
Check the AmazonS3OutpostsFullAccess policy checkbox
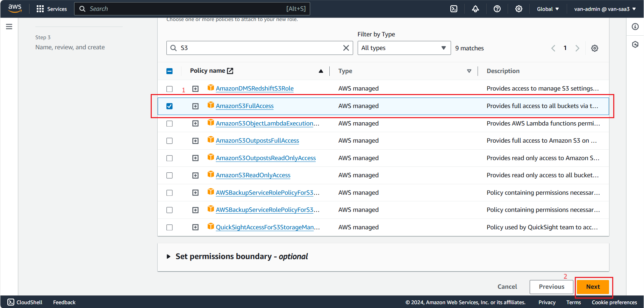(170, 141)
